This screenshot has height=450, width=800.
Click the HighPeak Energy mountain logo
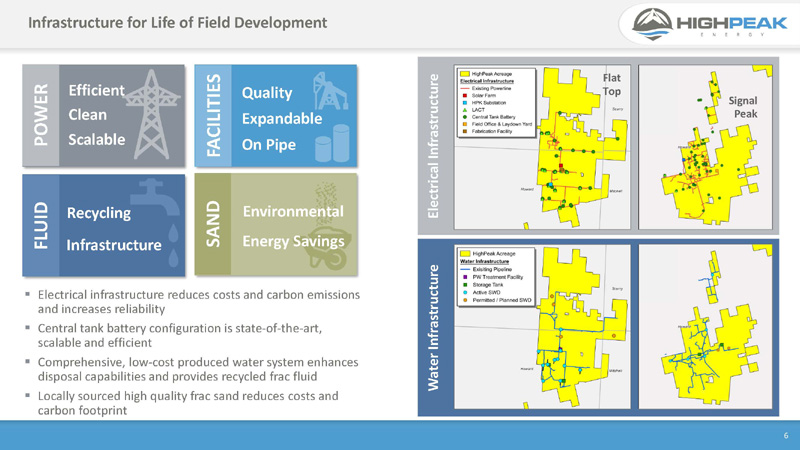(x=657, y=25)
